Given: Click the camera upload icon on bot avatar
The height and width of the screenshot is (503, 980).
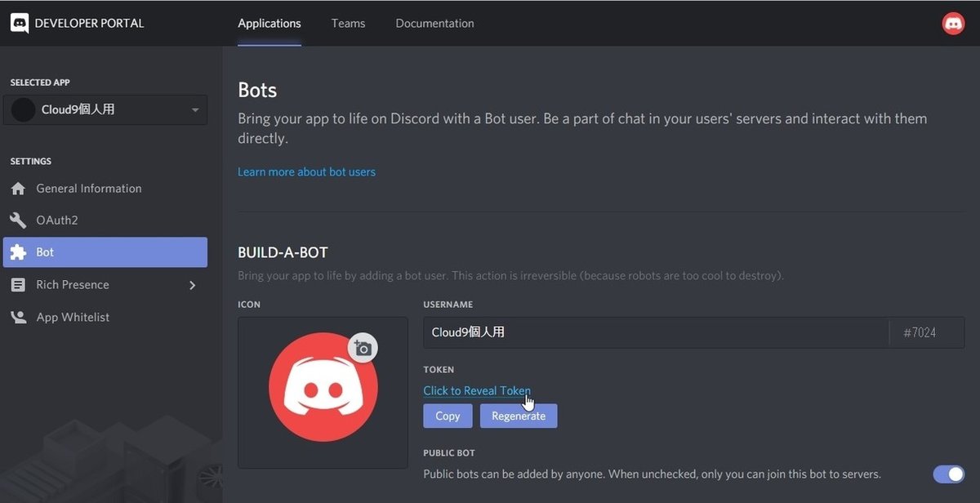Looking at the screenshot, I should point(363,349).
